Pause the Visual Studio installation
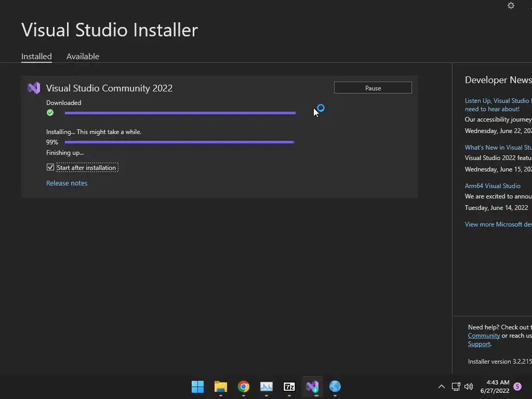This screenshot has width=532, height=399. [x=373, y=88]
